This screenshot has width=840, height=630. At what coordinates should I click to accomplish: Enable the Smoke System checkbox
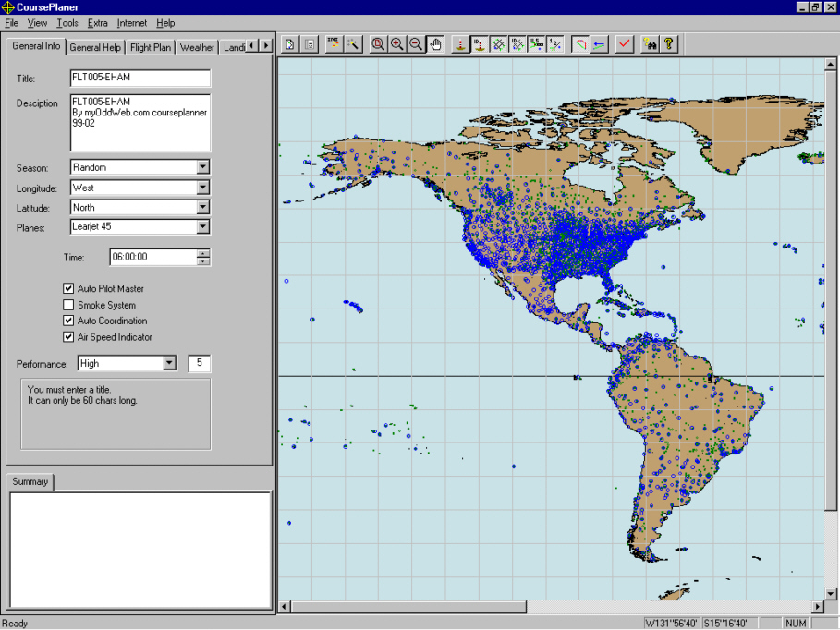[x=68, y=305]
